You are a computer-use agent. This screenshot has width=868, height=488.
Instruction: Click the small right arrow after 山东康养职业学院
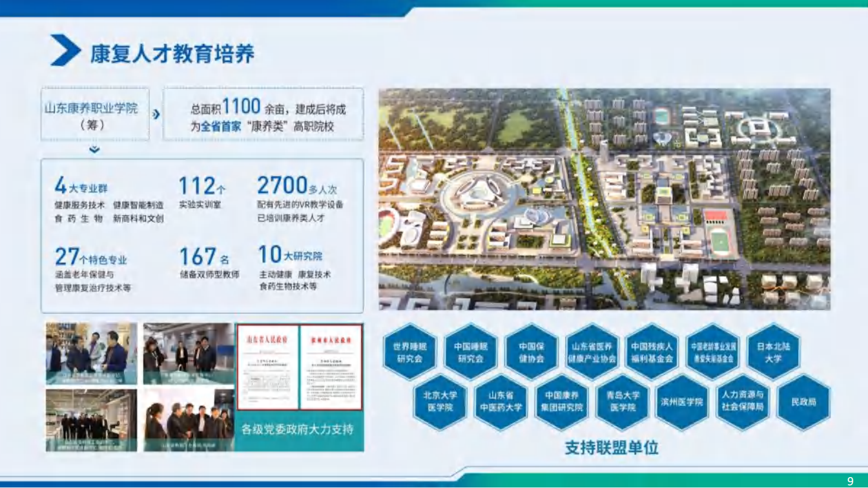[156, 114]
